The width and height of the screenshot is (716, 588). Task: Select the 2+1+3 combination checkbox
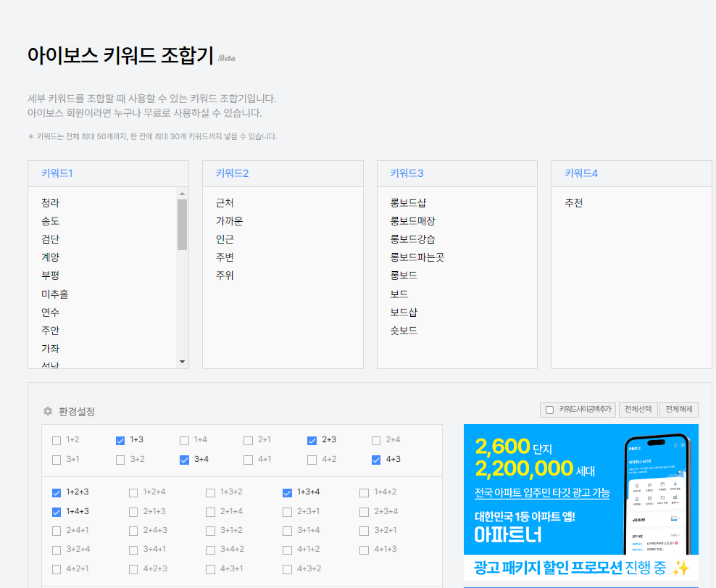click(x=133, y=512)
